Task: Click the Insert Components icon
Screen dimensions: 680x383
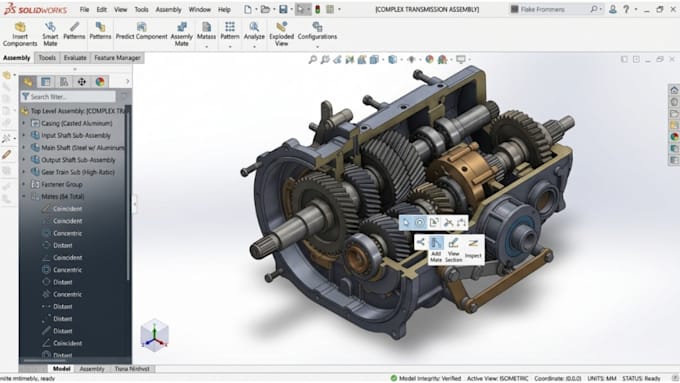Action: coord(20,34)
